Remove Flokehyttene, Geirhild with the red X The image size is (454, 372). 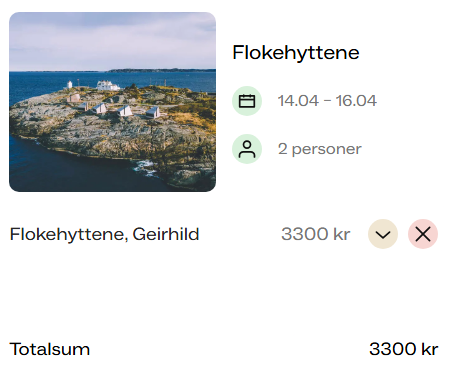click(x=423, y=234)
